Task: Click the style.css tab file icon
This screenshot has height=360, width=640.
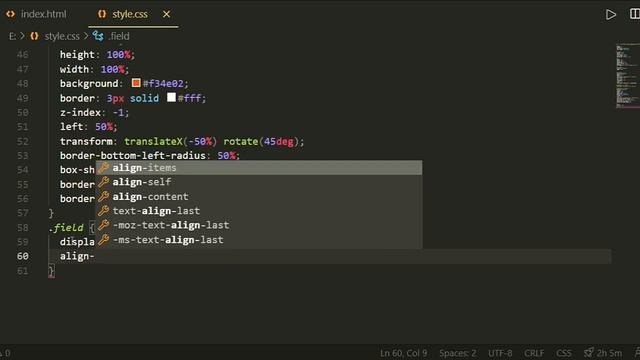Action: click(102, 14)
